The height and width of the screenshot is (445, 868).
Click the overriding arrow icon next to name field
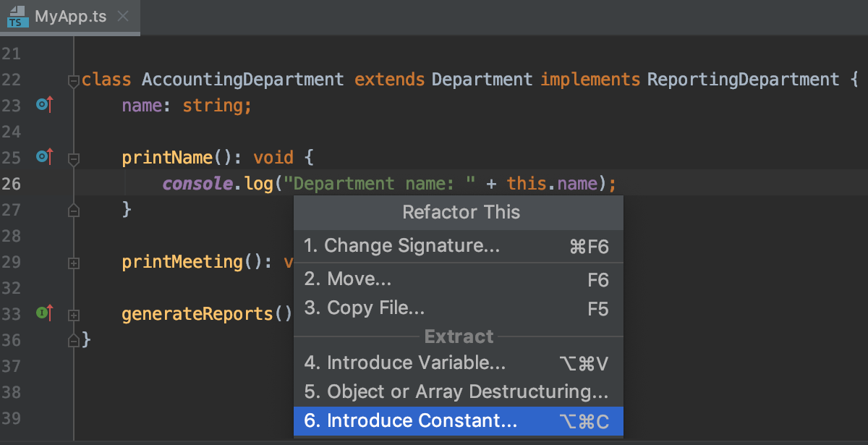[44, 105]
